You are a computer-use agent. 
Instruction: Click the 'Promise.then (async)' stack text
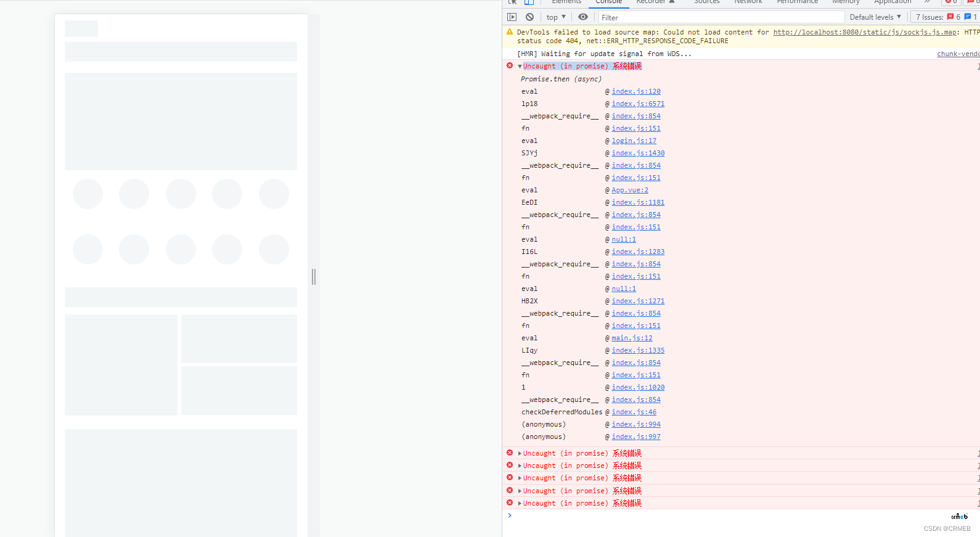(x=561, y=79)
